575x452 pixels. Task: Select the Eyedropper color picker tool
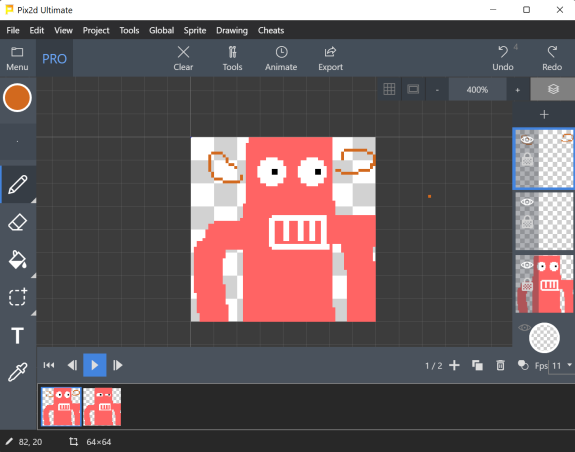pos(18,372)
